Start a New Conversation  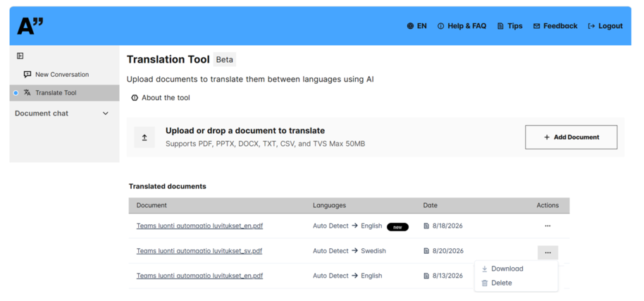56,74
